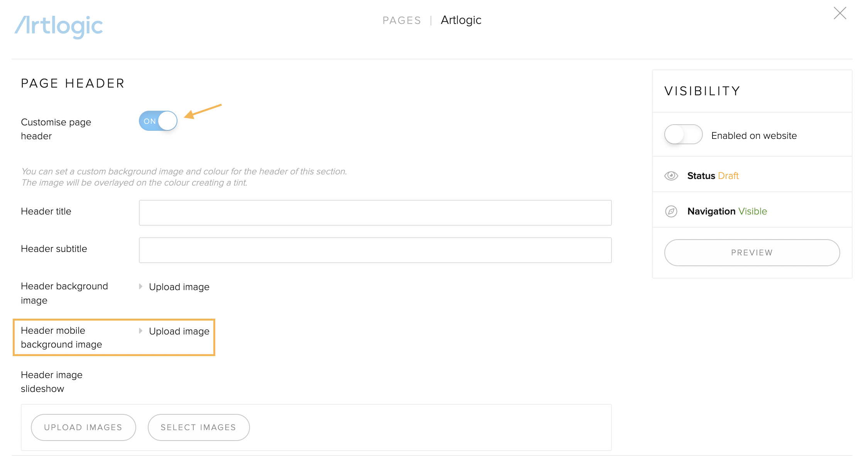The image size is (868, 456).
Task: Click the Enabled on website label
Action: (754, 136)
